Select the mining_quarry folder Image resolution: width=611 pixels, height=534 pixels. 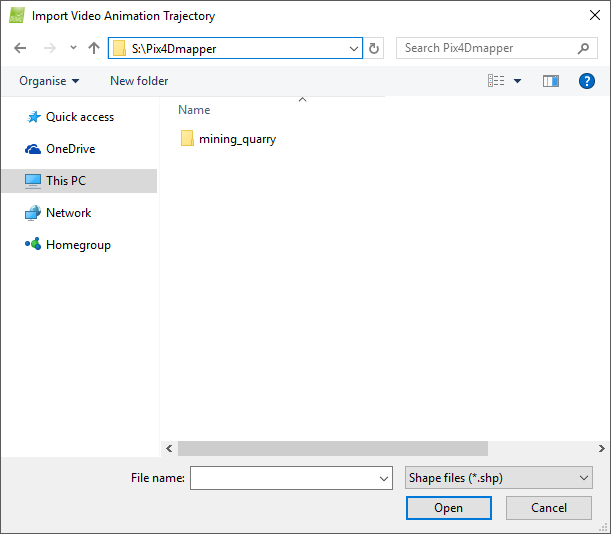pyautogui.click(x=237, y=139)
